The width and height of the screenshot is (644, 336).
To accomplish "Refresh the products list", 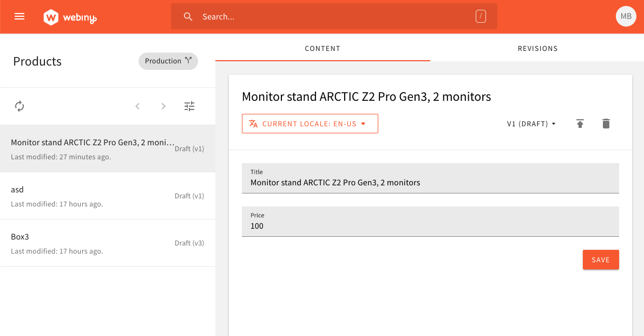I will coord(19,106).
